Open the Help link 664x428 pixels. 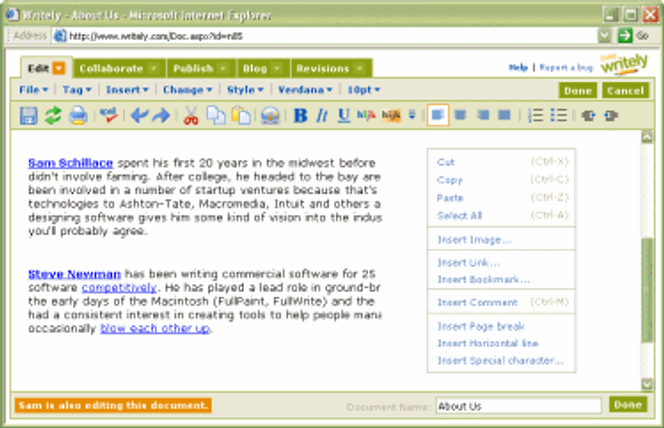pos(518,67)
